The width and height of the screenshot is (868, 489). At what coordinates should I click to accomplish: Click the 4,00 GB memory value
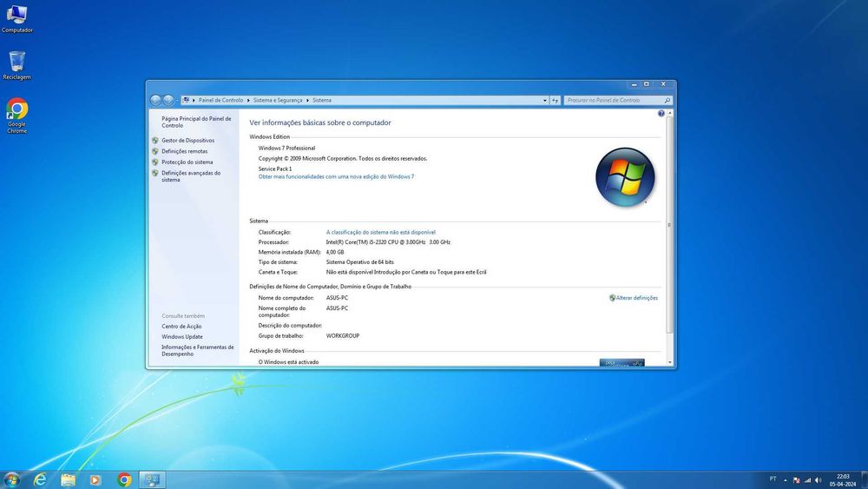[335, 253]
